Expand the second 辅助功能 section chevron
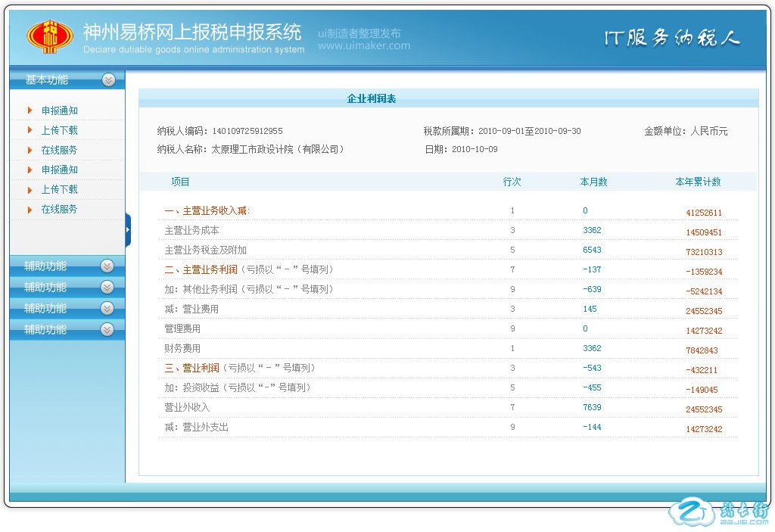Viewport: 775px width, 532px height. point(107,287)
